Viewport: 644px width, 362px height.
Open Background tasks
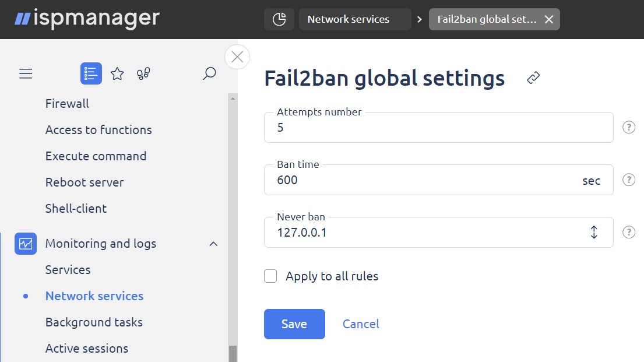[94, 322]
